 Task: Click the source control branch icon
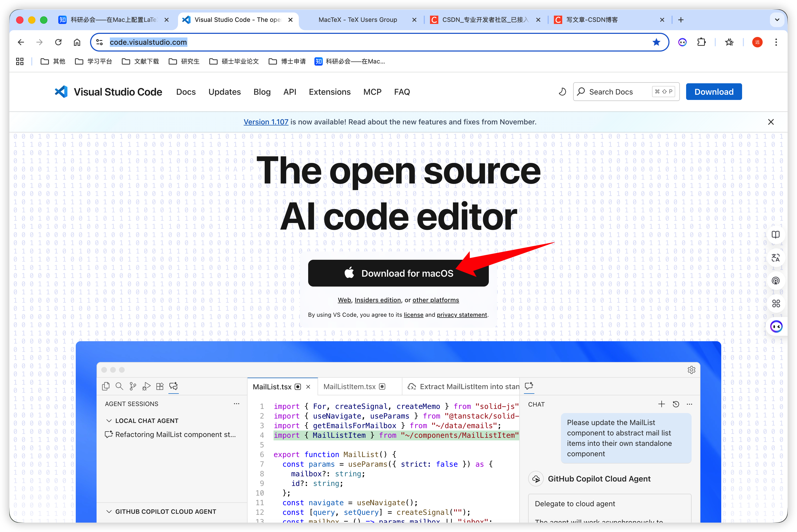[133, 386]
